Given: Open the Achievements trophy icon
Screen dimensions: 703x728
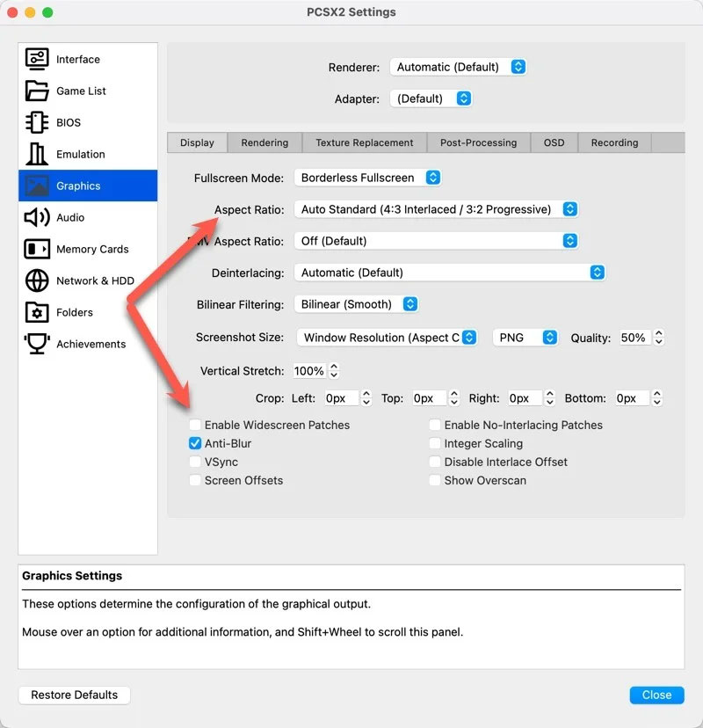Looking at the screenshot, I should point(37,344).
